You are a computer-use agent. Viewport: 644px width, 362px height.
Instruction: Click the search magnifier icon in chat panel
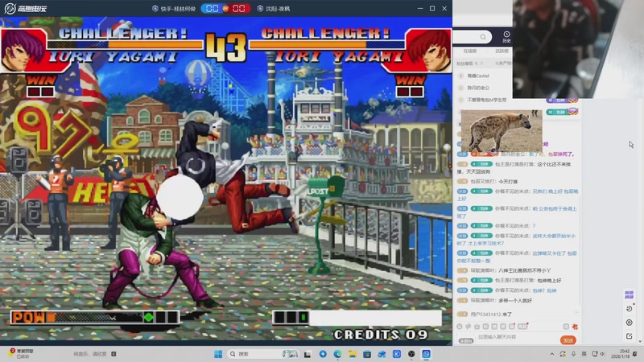pos(483,37)
